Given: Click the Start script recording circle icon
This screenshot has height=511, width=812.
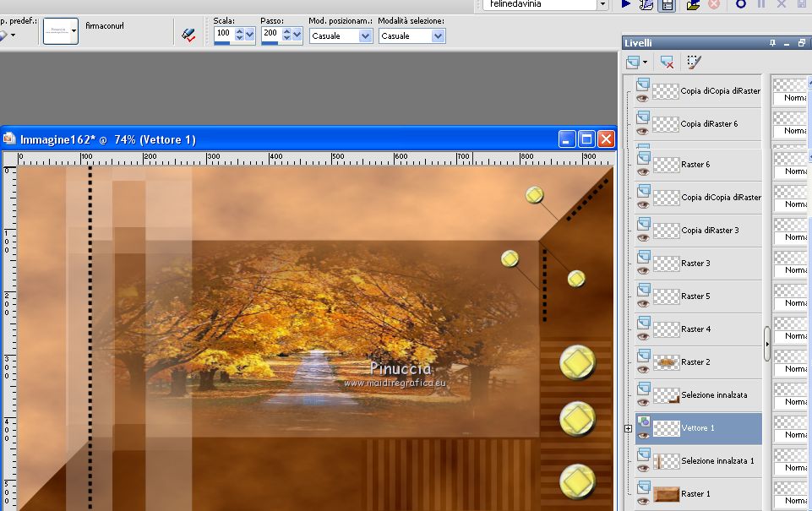Looking at the screenshot, I should click(x=741, y=4).
